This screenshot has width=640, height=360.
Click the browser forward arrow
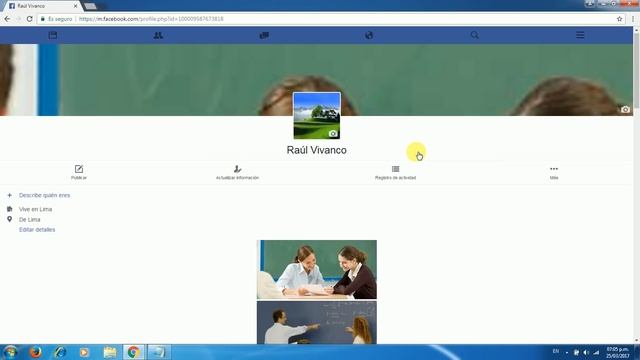(x=18, y=19)
